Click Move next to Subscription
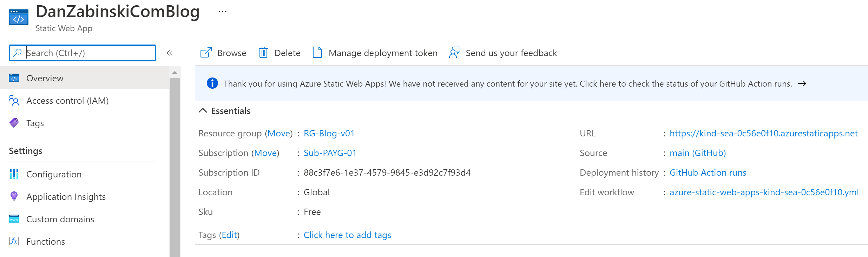Image resolution: width=868 pixels, height=257 pixels. (x=265, y=153)
